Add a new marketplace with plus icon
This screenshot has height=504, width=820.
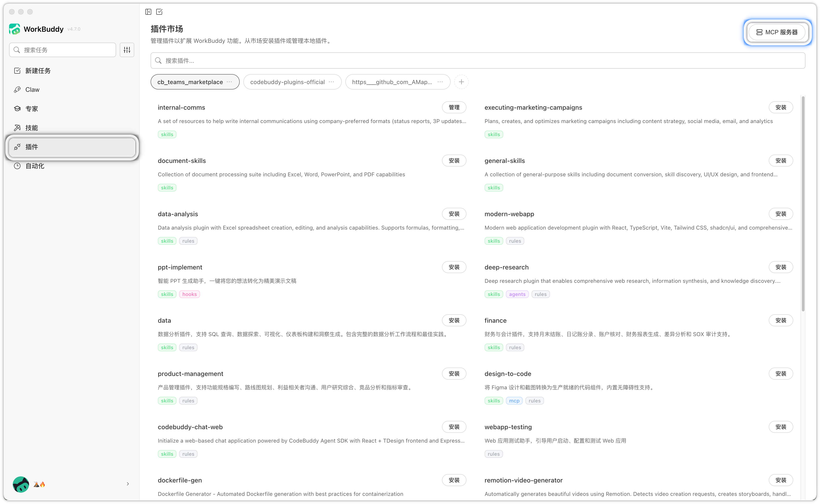tap(461, 82)
